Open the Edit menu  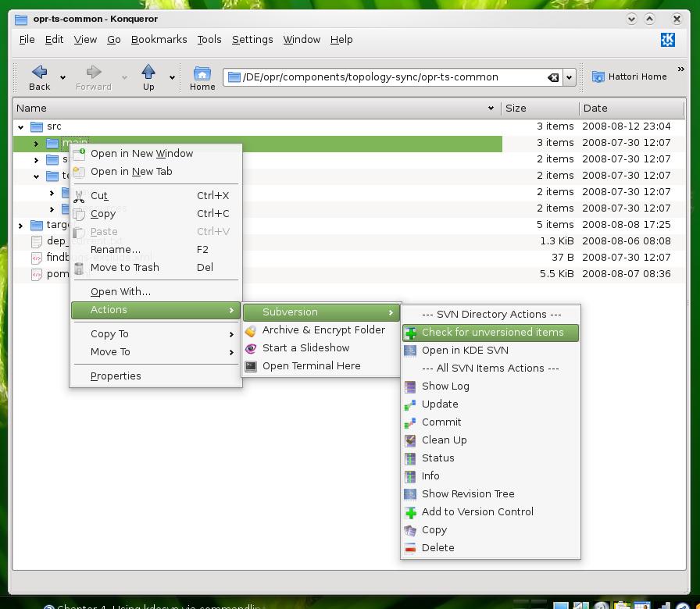coord(54,40)
